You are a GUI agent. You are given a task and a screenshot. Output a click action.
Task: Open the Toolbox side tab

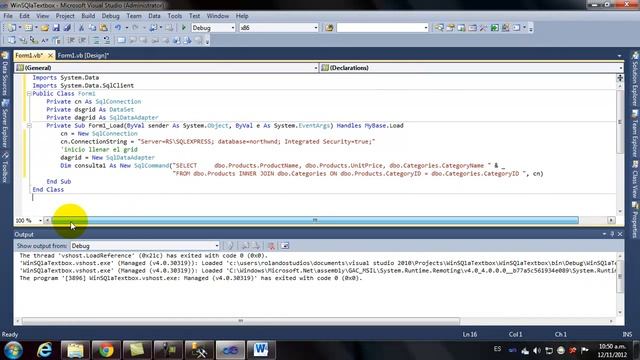[x=5, y=167]
